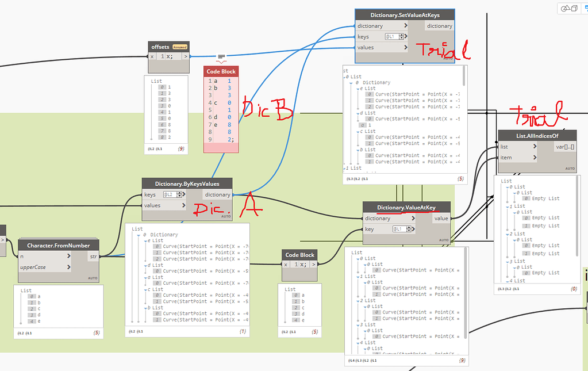Click the geometry shapes icon in top-right toolbar
This screenshot has width=588, height=371.
[566, 8]
